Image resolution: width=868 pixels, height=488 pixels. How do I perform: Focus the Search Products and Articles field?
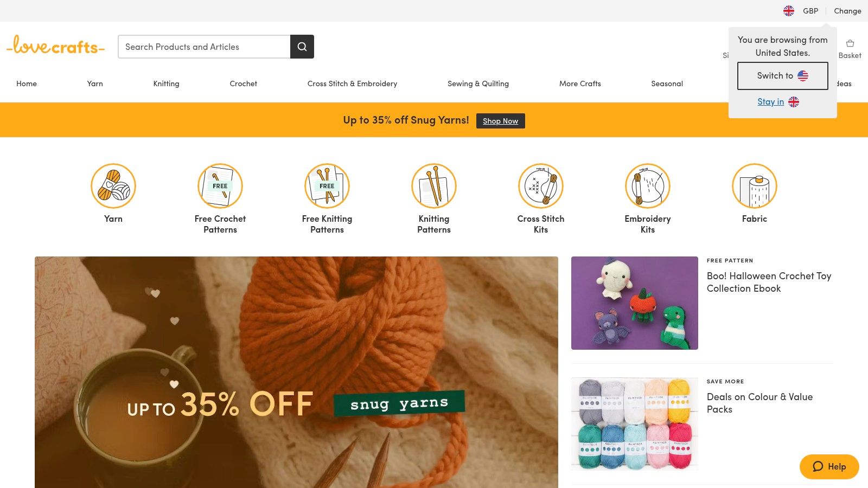[x=204, y=47]
